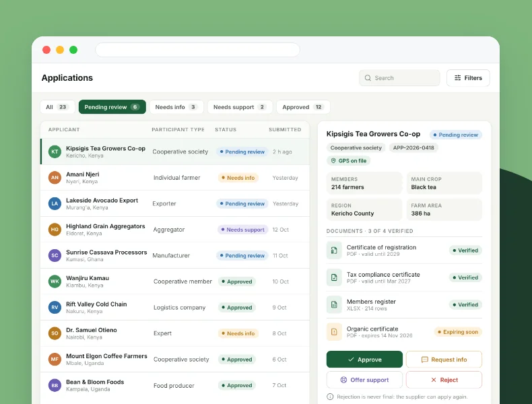This screenshot has height=404, width=532.
Task: Click the info icon beside the rejection note
Action: click(x=330, y=397)
